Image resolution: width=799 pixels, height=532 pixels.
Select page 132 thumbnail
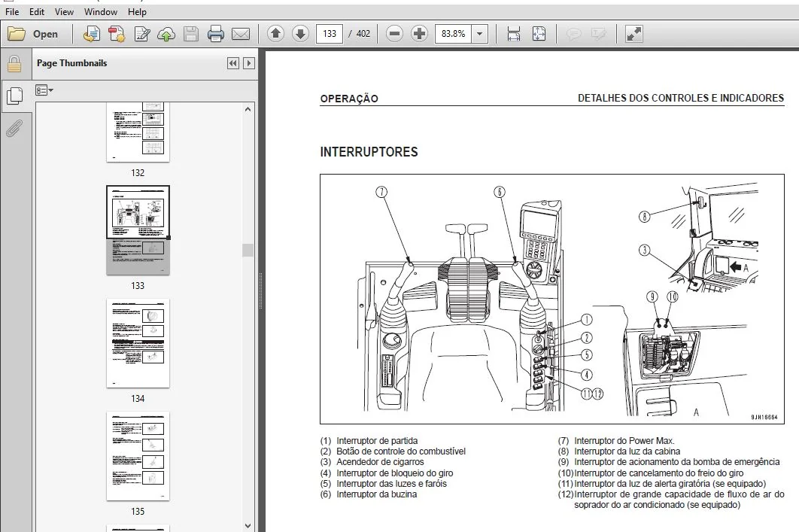click(138, 132)
